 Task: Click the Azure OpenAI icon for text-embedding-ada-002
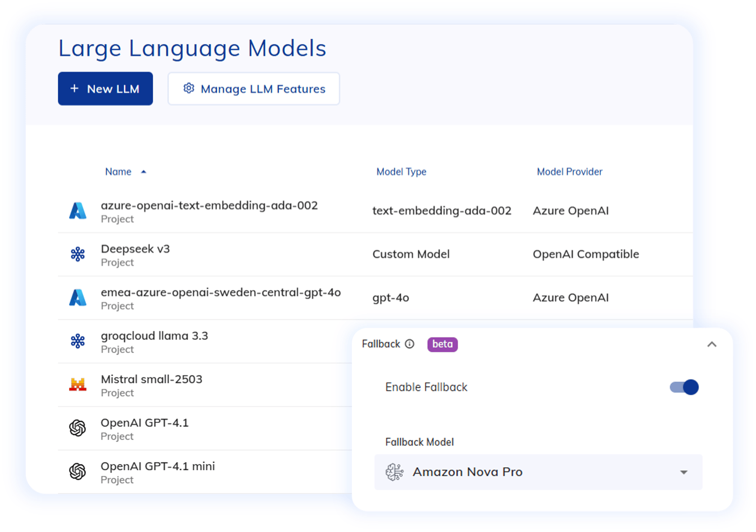tap(78, 211)
